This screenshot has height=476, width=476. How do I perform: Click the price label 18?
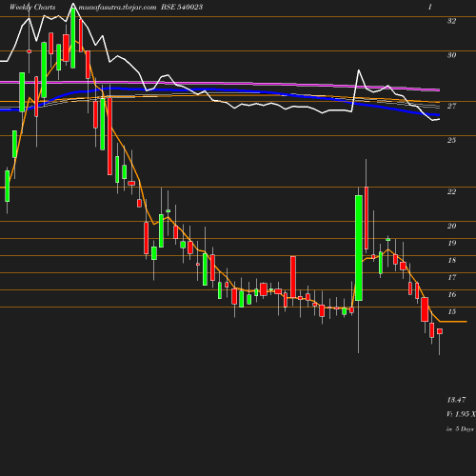451,260
